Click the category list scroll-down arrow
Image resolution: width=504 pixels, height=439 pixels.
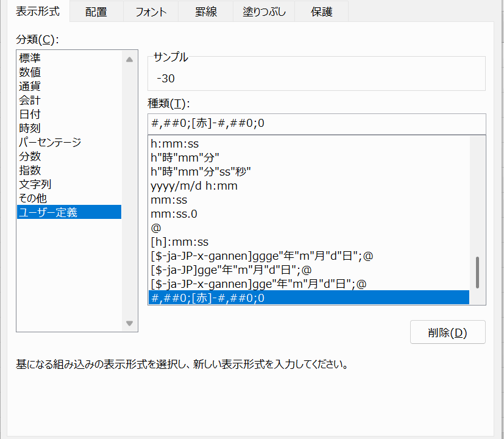tap(129, 323)
